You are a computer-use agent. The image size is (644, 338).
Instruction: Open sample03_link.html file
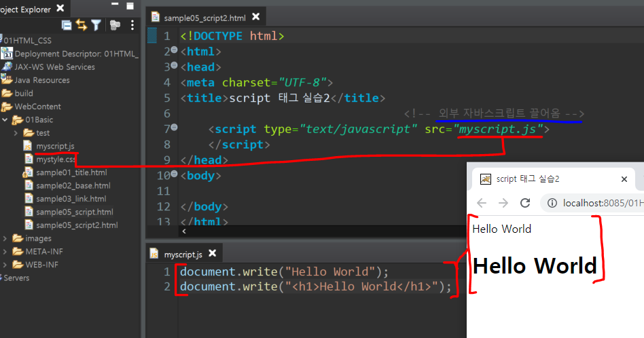(71, 199)
